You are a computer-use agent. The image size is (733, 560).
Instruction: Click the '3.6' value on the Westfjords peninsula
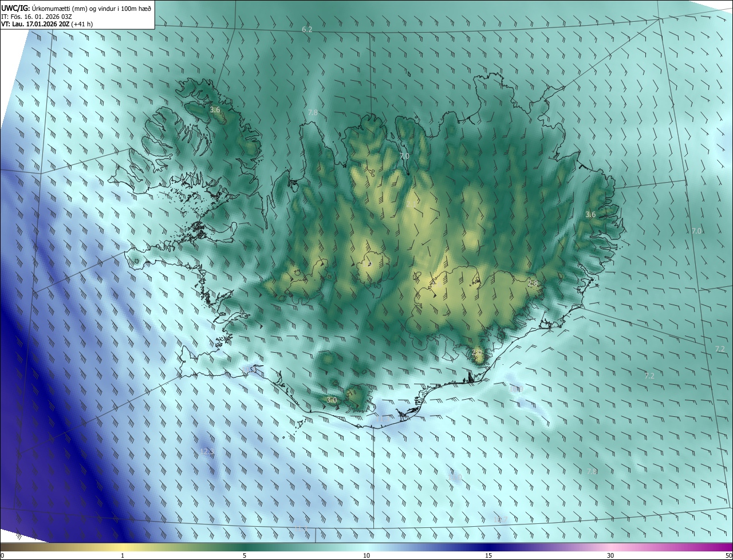point(215,109)
